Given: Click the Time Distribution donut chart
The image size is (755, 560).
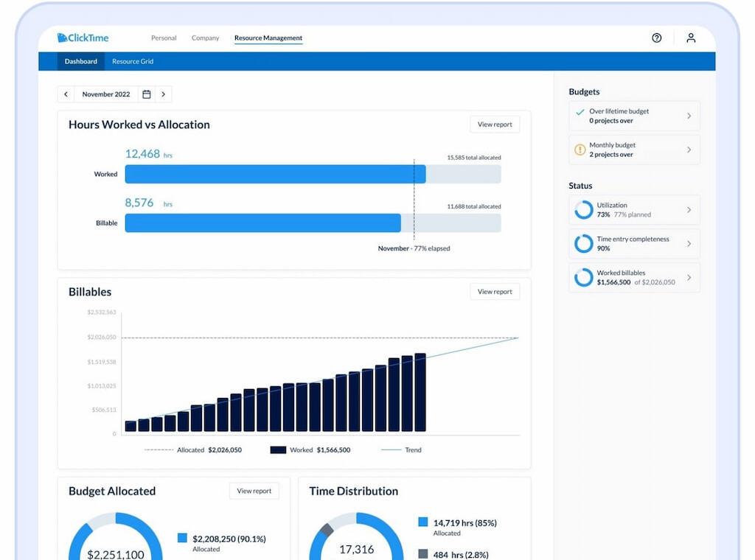Looking at the screenshot, I should coord(356,536).
